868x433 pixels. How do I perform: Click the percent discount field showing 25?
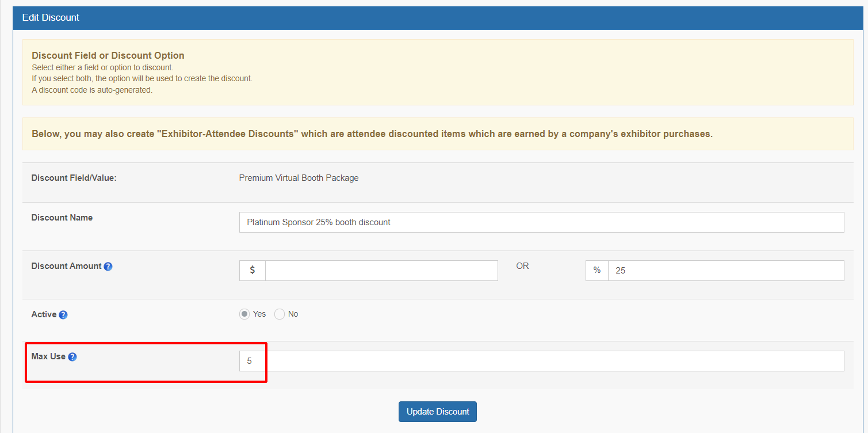pyautogui.click(x=726, y=271)
